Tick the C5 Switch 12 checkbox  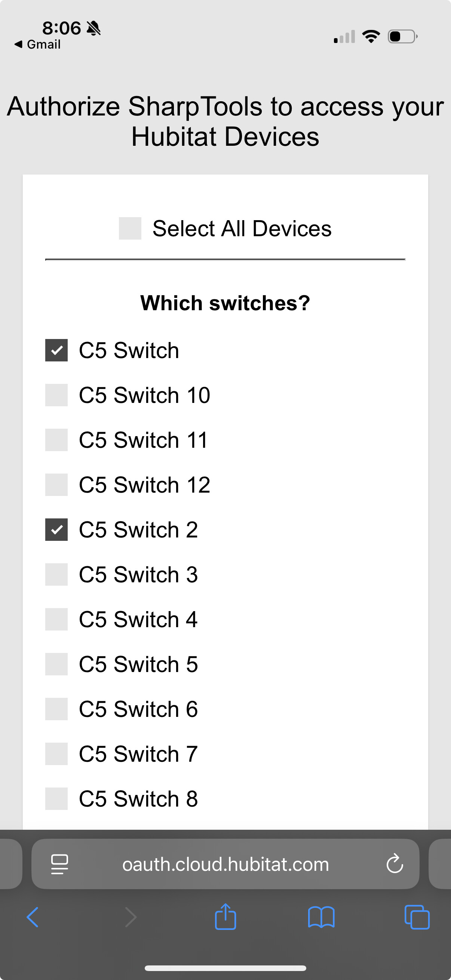(56, 485)
